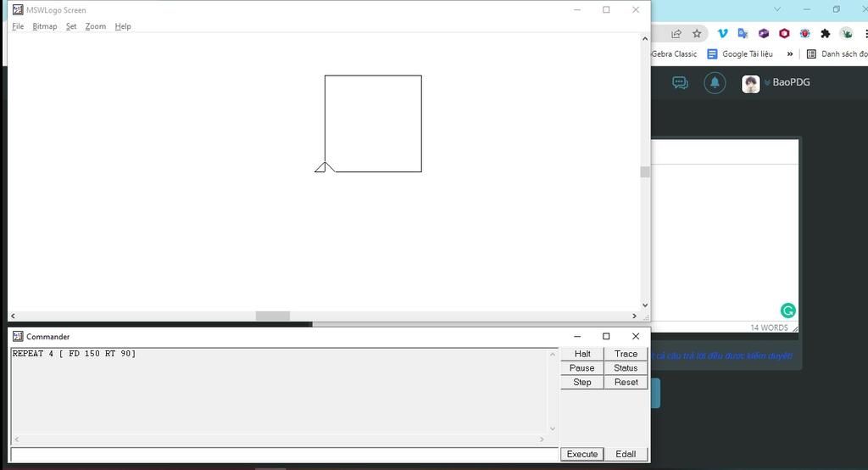Open the Google Tài liệu bookmark
868x470 pixels.
(740, 53)
